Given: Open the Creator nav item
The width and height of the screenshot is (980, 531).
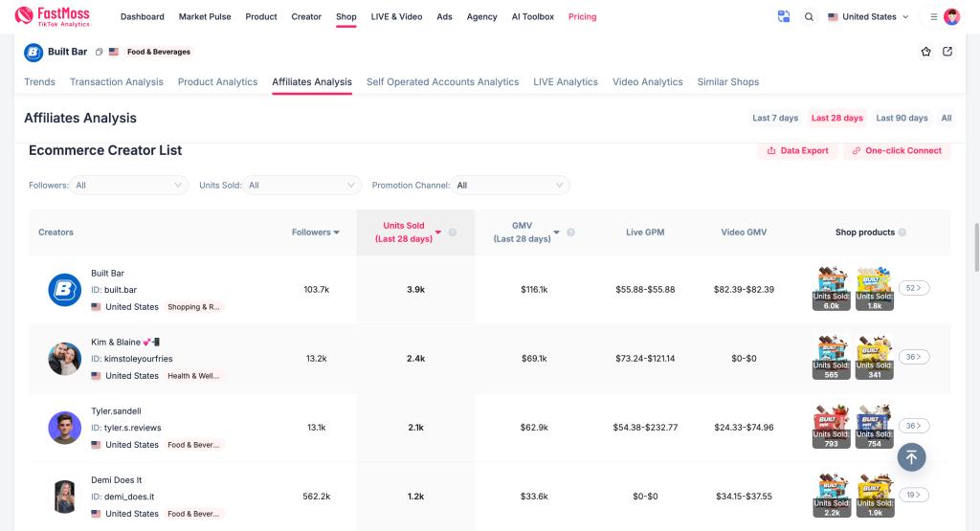Looking at the screenshot, I should click(306, 17).
